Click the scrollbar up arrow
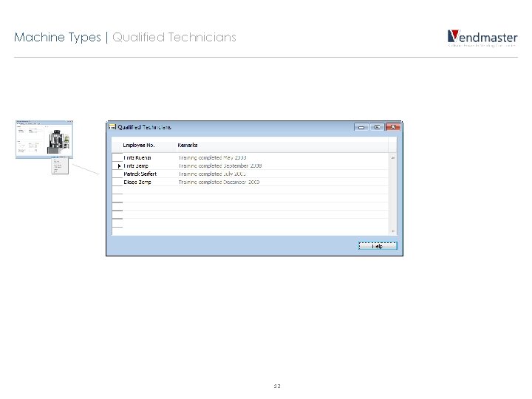Screen dimensions: 532x399 tap(393, 158)
